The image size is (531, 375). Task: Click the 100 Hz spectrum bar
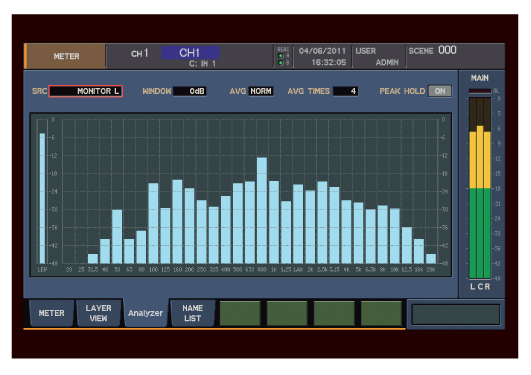click(x=153, y=223)
